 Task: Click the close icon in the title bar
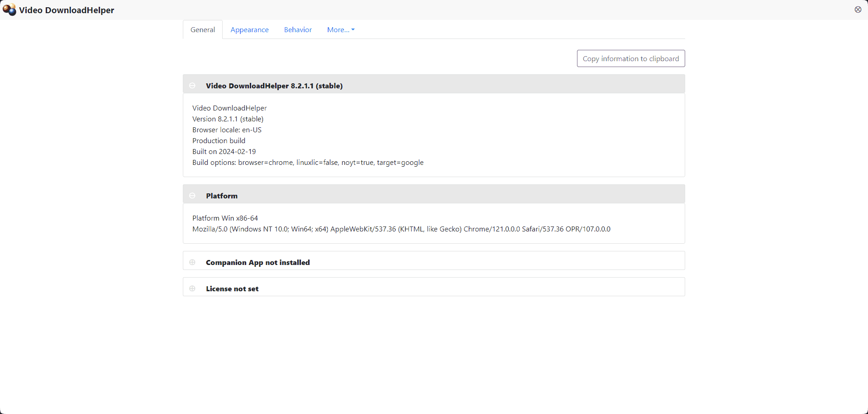coord(858,10)
